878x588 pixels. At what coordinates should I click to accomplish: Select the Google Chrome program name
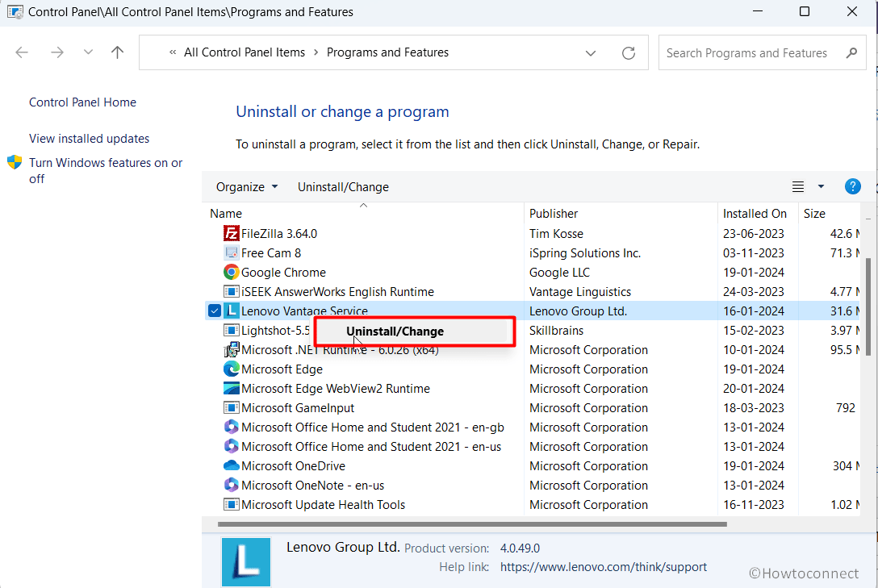pyautogui.click(x=283, y=273)
